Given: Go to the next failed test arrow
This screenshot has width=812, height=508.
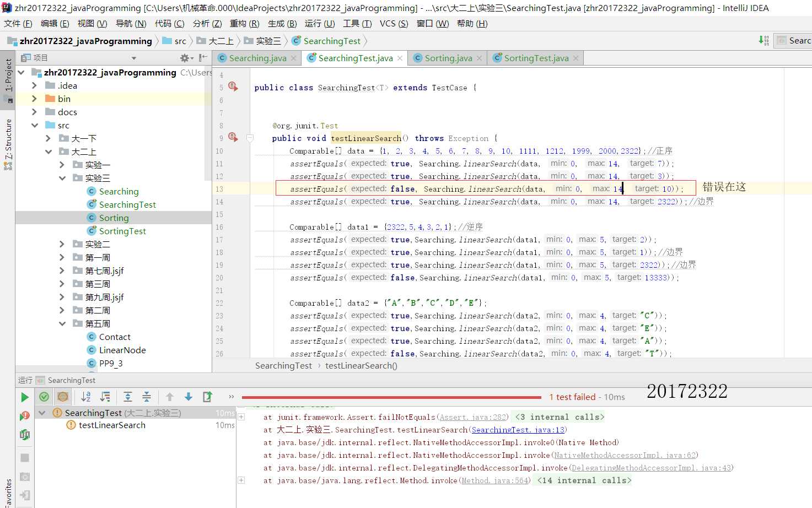Looking at the screenshot, I should pos(189,397).
